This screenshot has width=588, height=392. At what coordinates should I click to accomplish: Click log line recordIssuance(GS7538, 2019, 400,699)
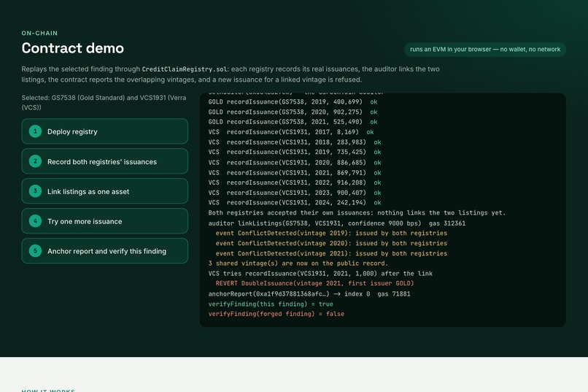click(x=293, y=102)
